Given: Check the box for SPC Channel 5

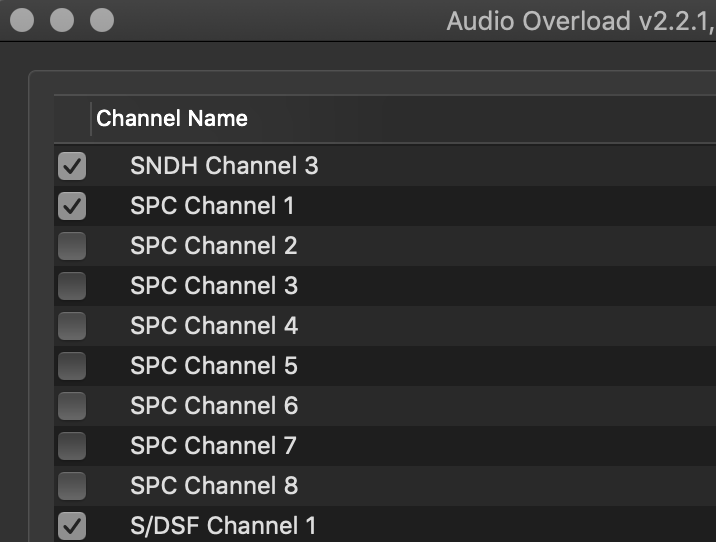Looking at the screenshot, I should click(x=72, y=366).
